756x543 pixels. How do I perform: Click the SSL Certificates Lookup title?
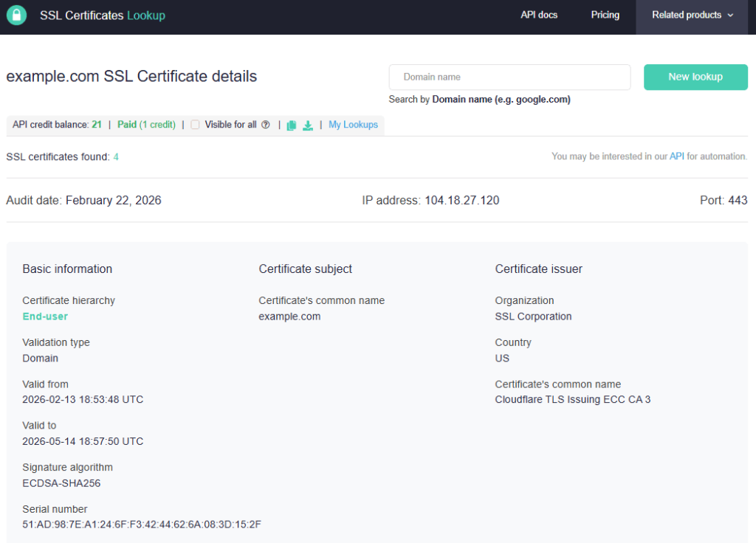(101, 15)
